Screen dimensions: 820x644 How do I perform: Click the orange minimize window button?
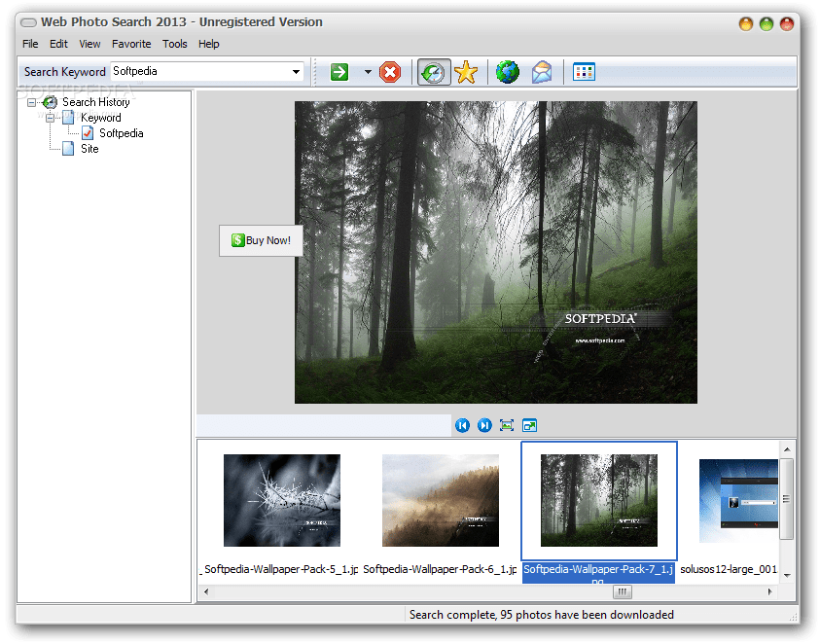click(746, 24)
